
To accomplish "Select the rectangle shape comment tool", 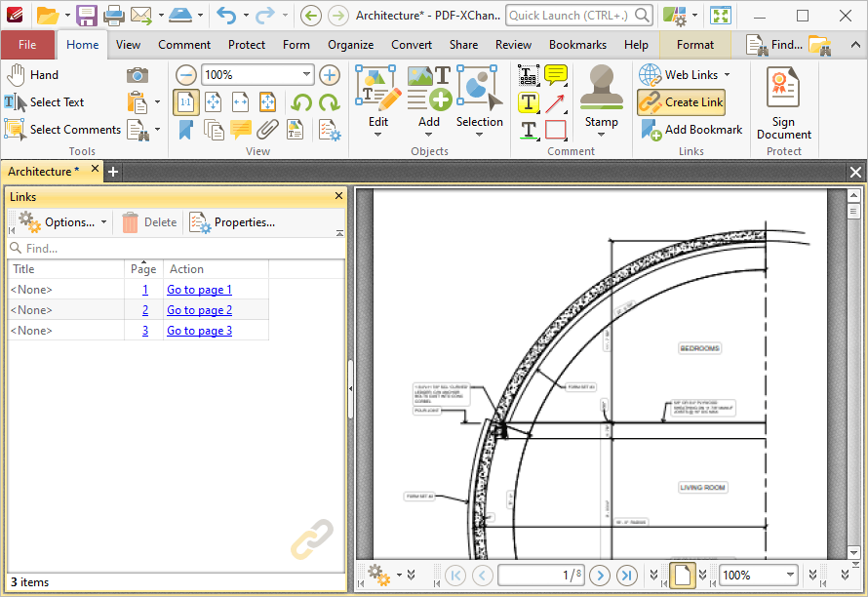I will click(556, 130).
